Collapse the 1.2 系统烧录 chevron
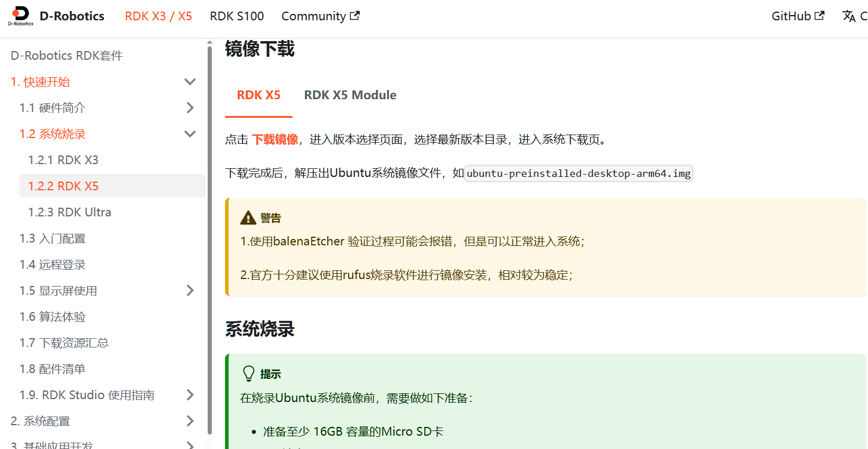 click(x=190, y=134)
